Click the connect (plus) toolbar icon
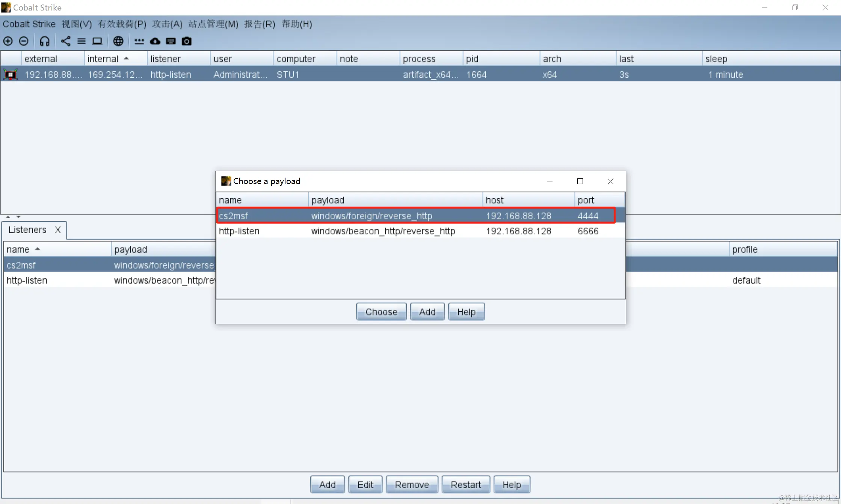The width and height of the screenshot is (841, 504). click(x=8, y=41)
